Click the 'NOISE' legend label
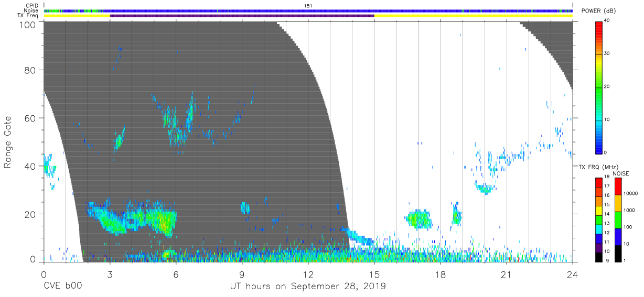644x297 pixels. click(x=621, y=174)
